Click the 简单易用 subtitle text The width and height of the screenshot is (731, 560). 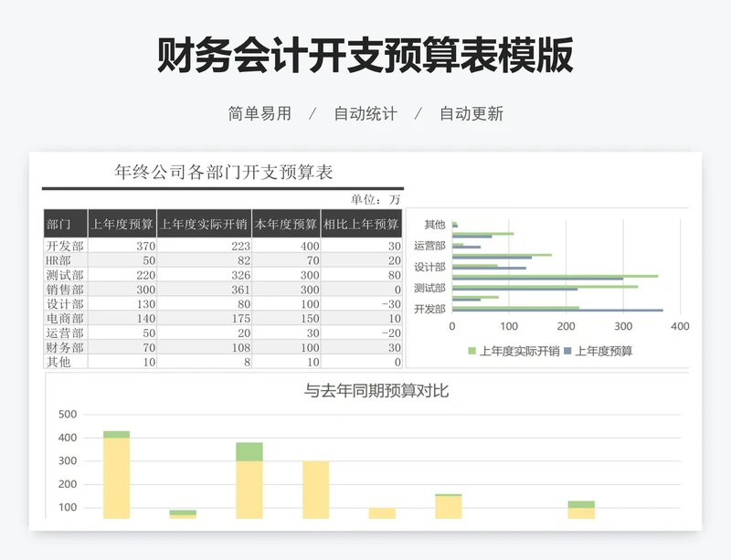(260, 113)
